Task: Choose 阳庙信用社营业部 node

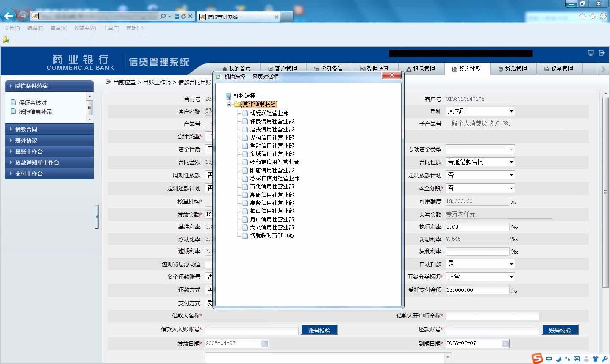Action: pyautogui.click(x=272, y=170)
